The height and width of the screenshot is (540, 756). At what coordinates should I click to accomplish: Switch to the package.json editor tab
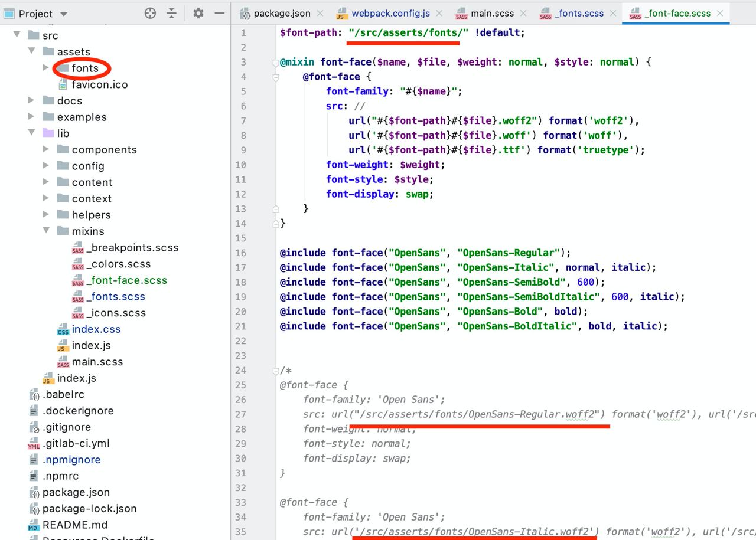[282, 13]
